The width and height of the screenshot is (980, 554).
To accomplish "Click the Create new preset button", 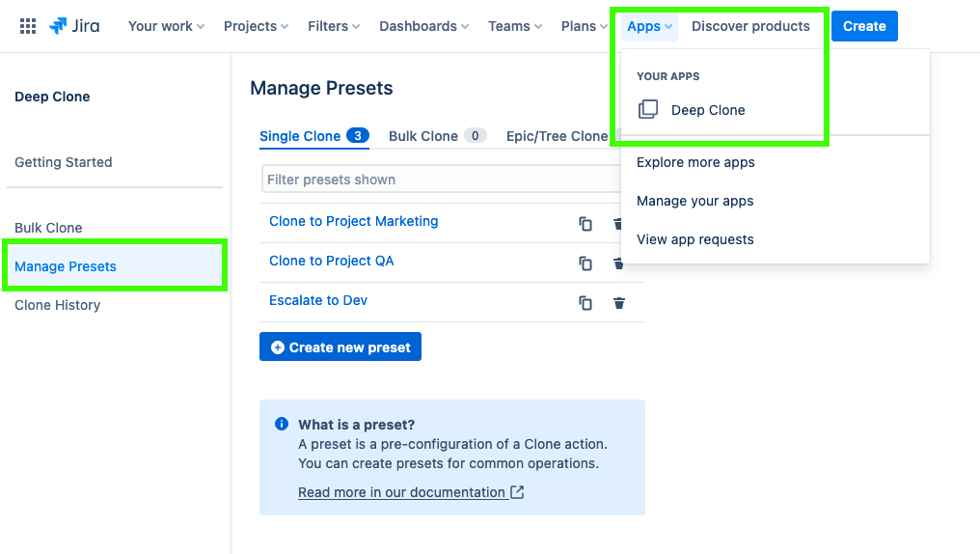I will [x=340, y=347].
